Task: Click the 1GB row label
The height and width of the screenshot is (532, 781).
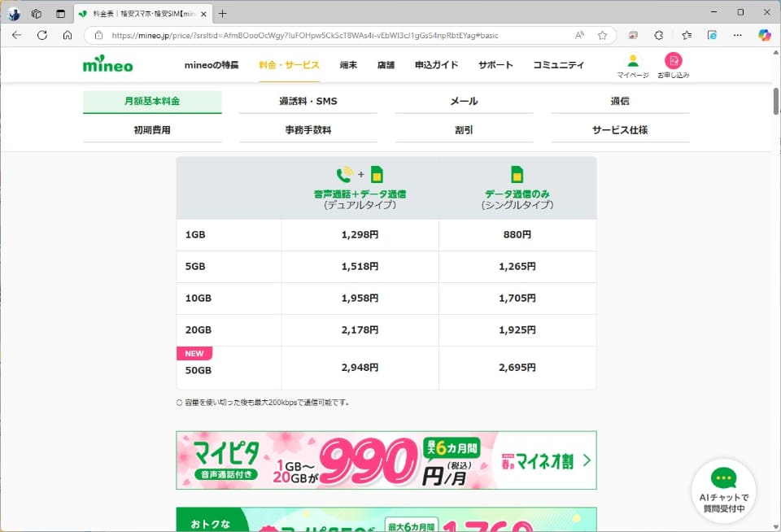Action: point(195,234)
